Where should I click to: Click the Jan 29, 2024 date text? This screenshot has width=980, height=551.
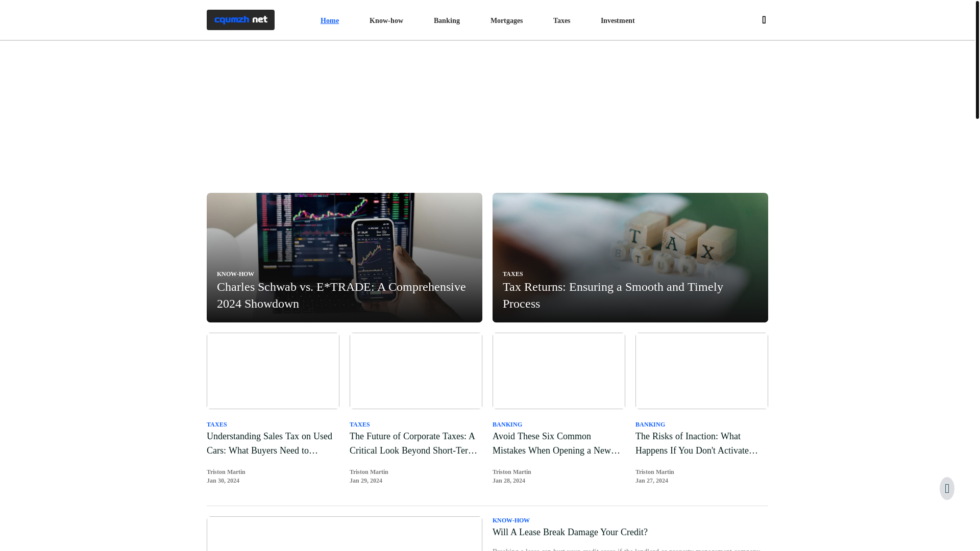[366, 481]
